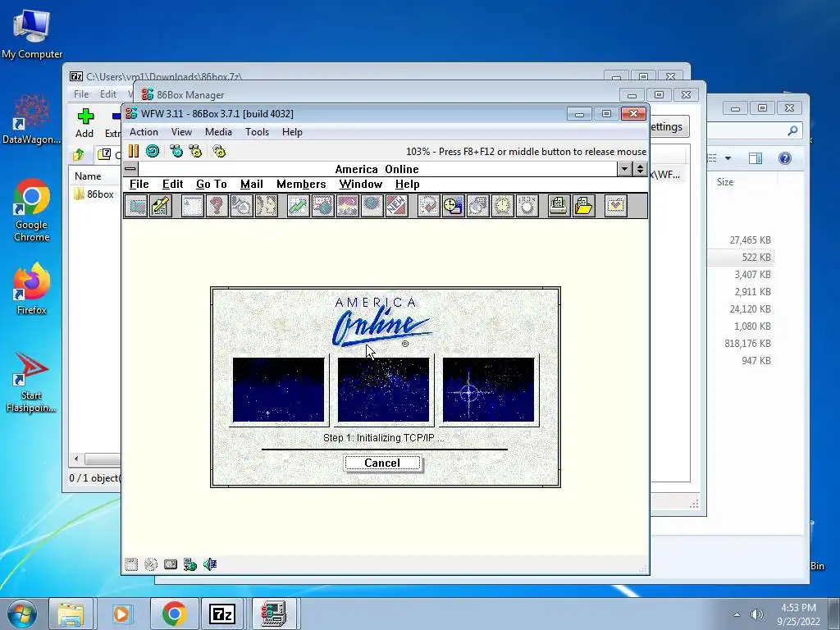Click the third starfield image with crosshair
This screenshot has width=840, height=630.
pyautogui.click(x=489, y=390)
